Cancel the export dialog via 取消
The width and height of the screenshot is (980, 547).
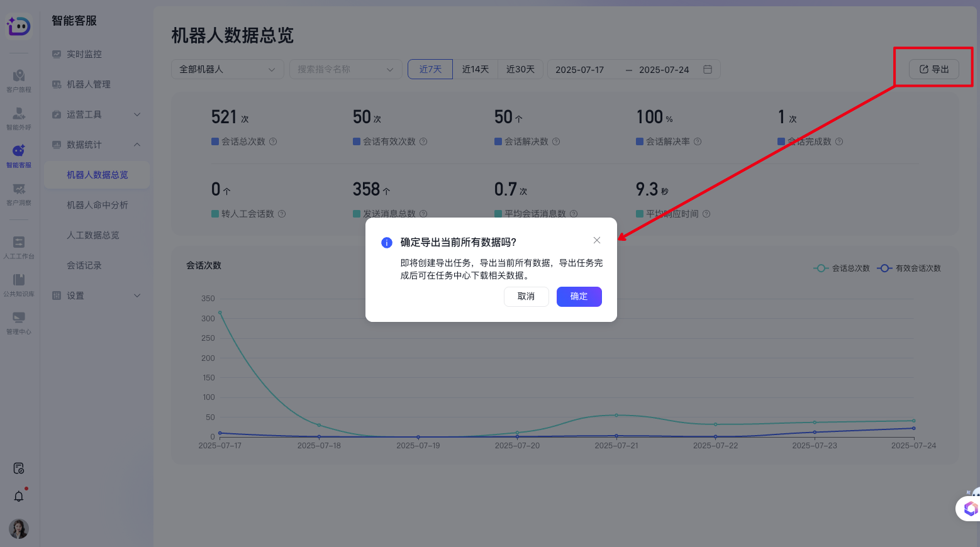click(x=526, y=297)
